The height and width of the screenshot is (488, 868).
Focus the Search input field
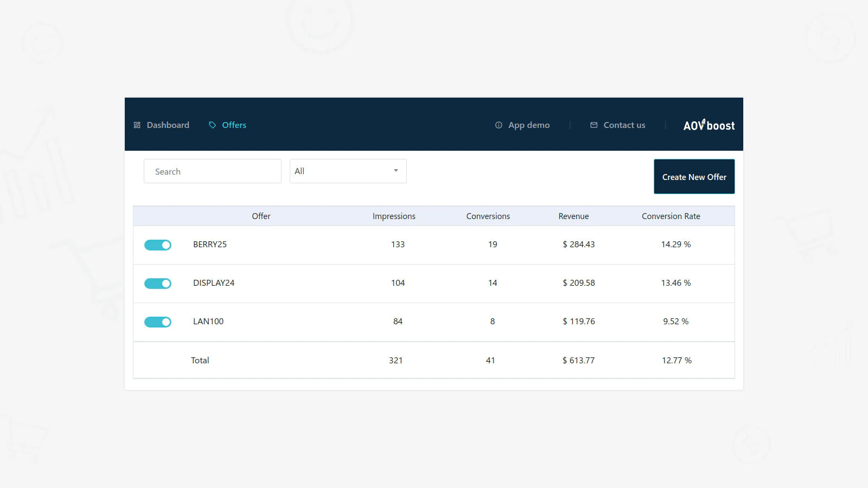(213, 171)
